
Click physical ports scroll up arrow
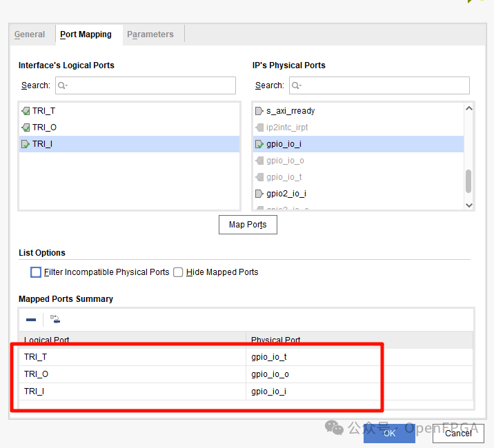(x=468, y=108)
